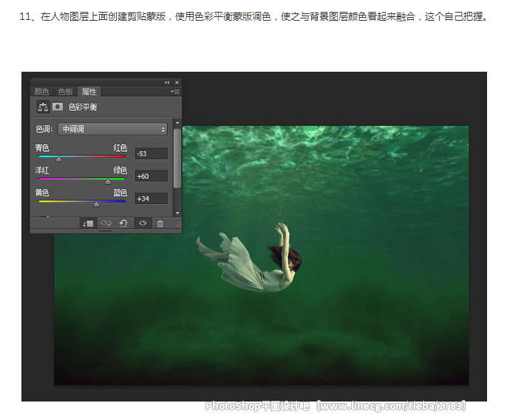Click the 色调: label

(44, 129)
